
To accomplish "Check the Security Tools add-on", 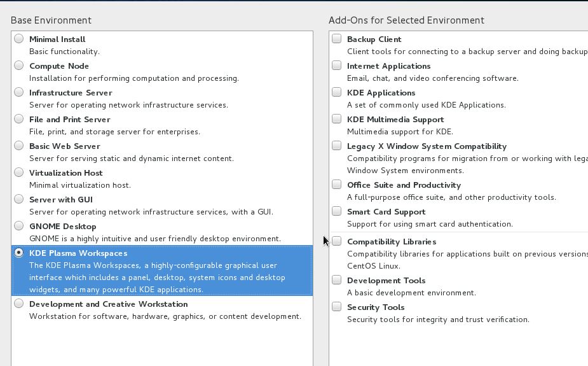I will [x=336, y=307].
